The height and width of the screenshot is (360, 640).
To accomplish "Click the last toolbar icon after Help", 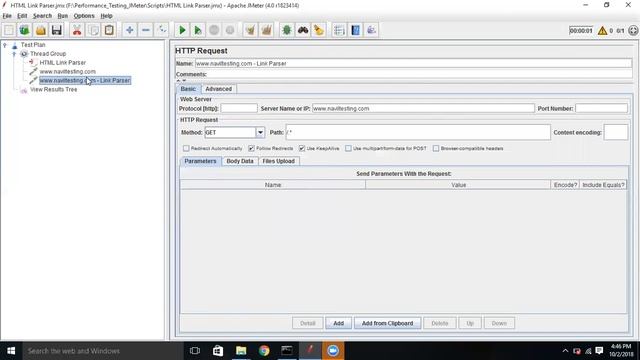I will click(371, 30).
